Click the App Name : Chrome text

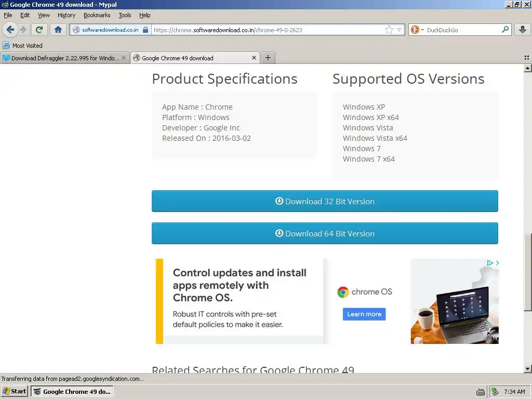tap(197, 107)
